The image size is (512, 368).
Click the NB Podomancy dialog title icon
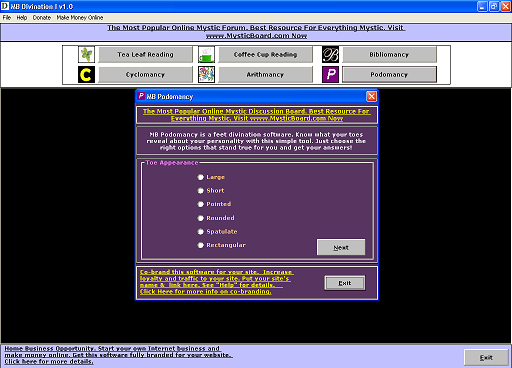tap(141, 96)
